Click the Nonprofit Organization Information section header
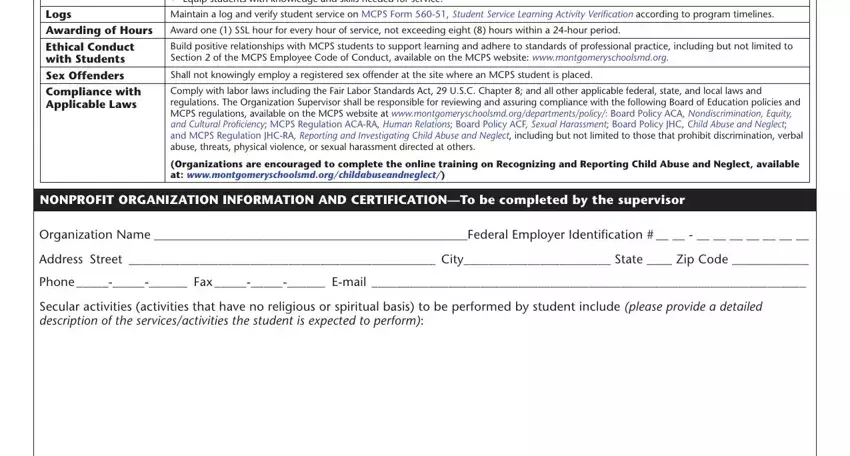Viewport: 850px width, 456px height. (x=425, y=200)
